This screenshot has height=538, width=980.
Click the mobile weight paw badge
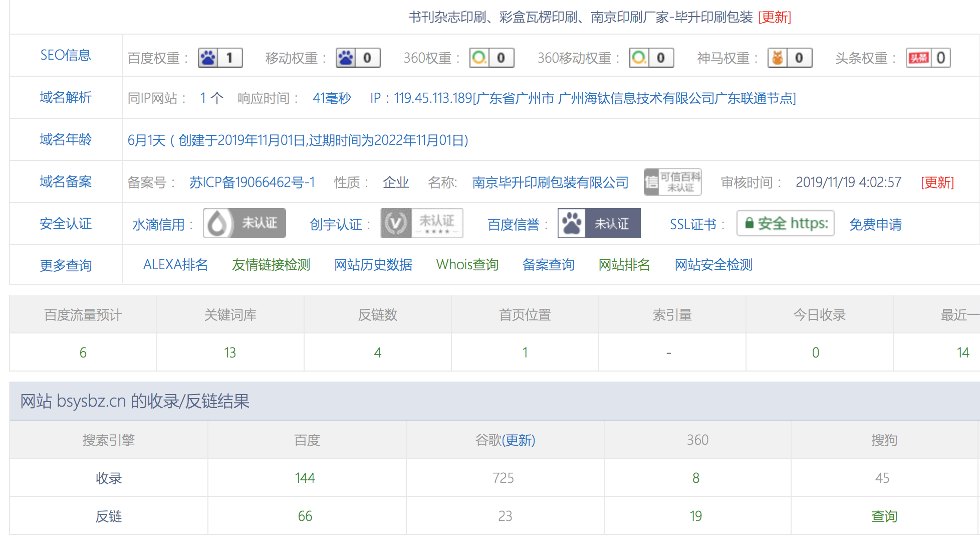pyautogui.click(x=358, y=58)
